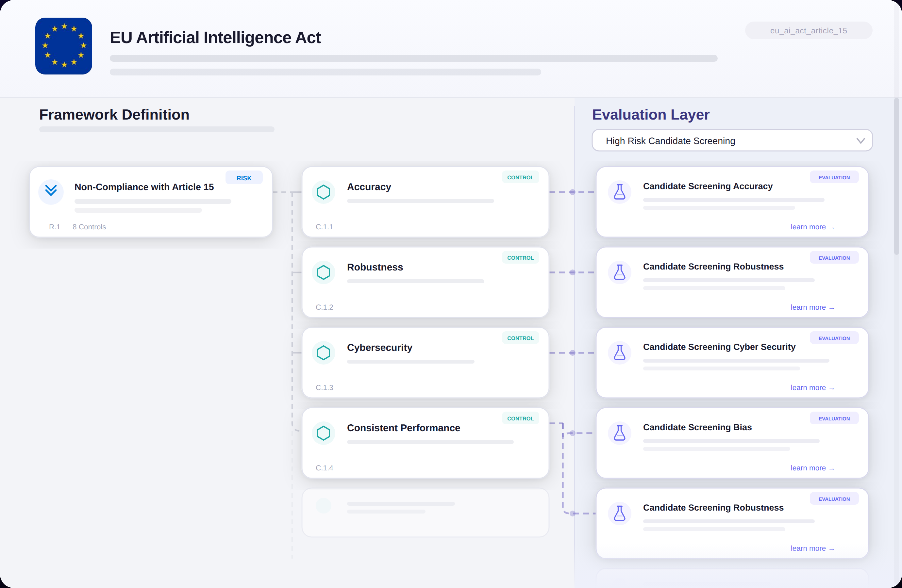Viewport: 902px width, 588px height.
Task: Open learn more for Candidate Screening Cyber Security
Action: [x=812, y=387]
